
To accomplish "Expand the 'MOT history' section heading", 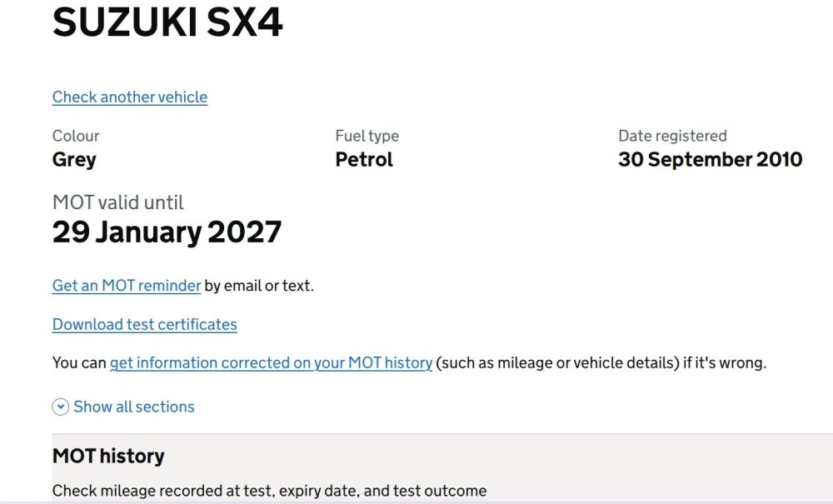I will pos(108,457).
